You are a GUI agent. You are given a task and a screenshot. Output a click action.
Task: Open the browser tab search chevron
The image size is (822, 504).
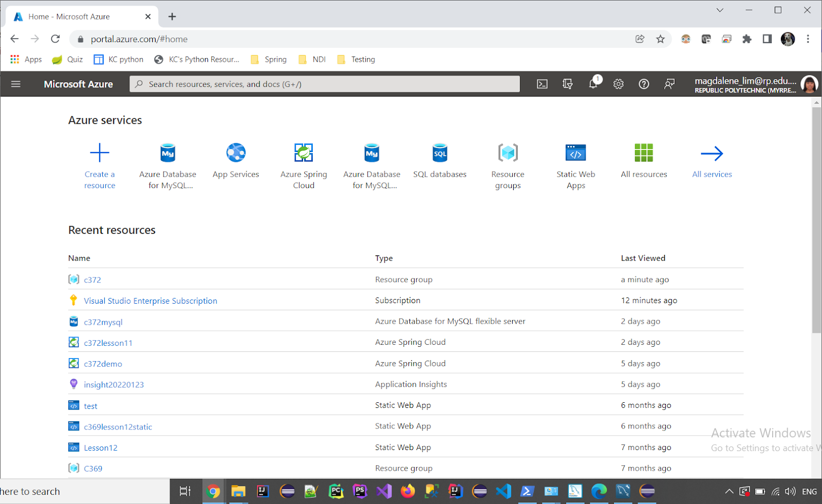720,10
